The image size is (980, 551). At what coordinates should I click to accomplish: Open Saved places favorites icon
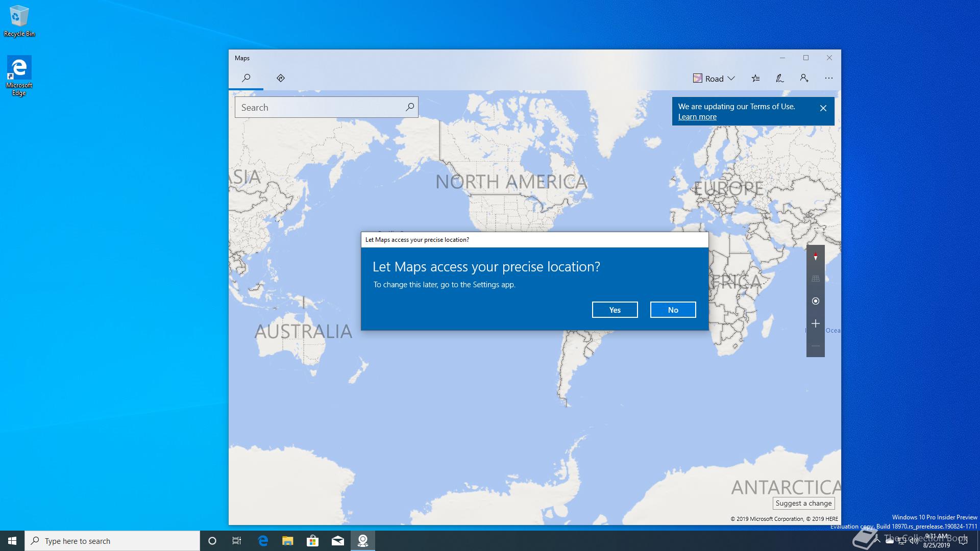point(755,78)
